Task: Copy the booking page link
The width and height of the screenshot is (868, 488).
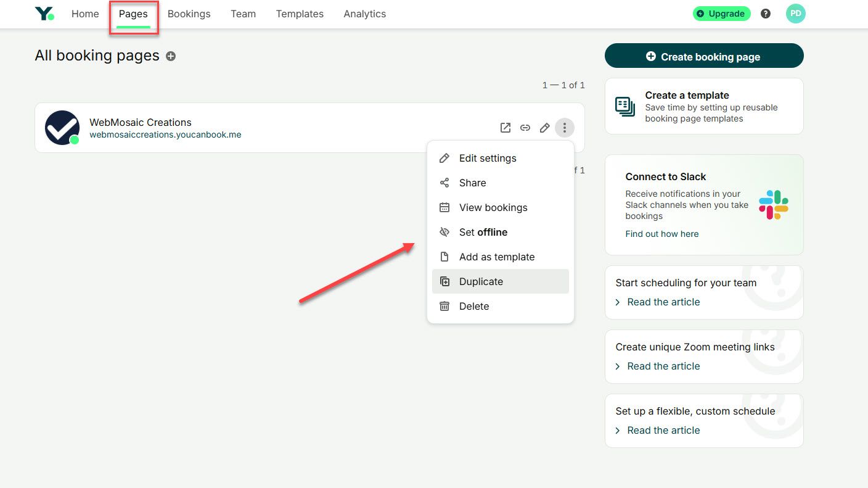Action: 525,127
